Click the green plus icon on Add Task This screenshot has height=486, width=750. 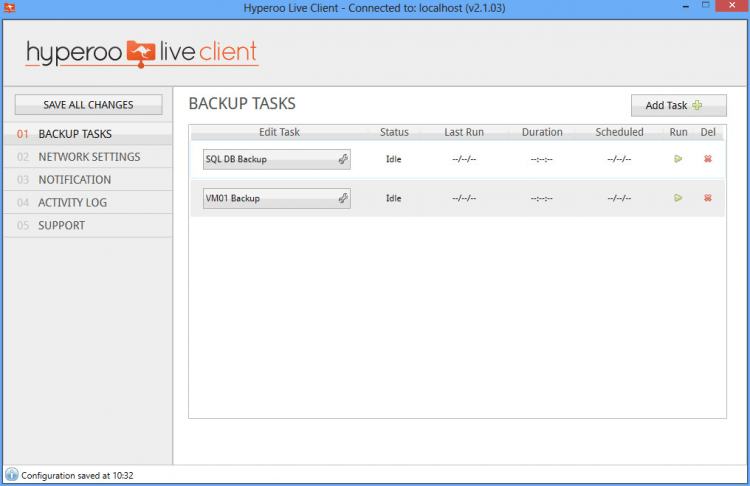(x=697, y=105)
